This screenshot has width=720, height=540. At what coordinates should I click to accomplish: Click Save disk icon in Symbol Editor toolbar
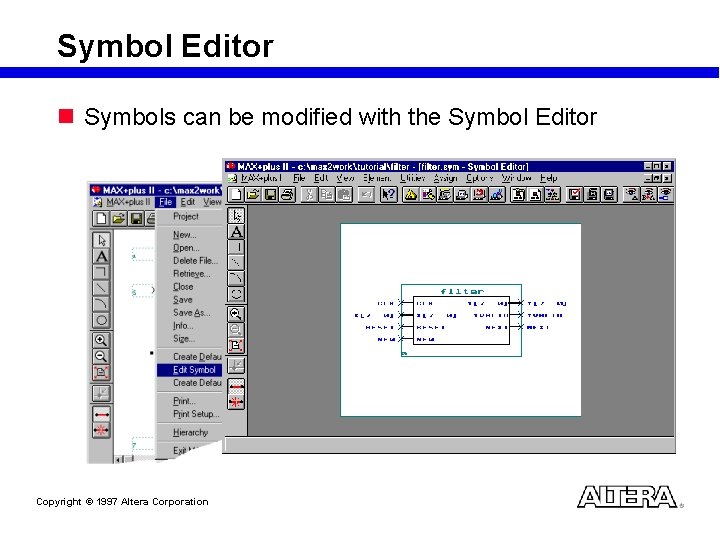[x=270, y=195]
